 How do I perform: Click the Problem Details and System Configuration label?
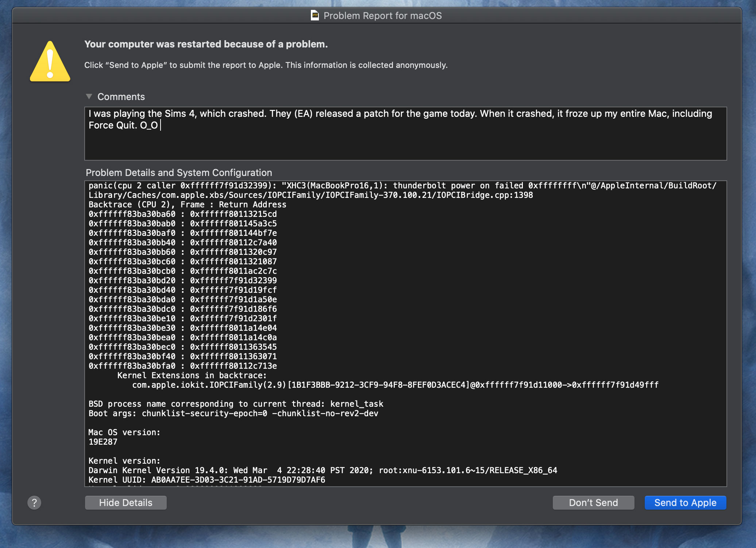coord(179,173)
